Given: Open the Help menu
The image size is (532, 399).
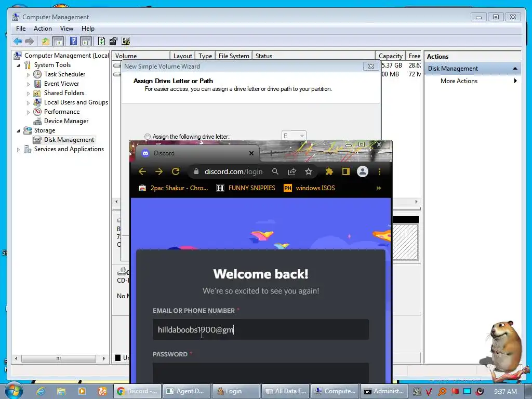Looking at the screenshot, I should (x=88, y=29).
